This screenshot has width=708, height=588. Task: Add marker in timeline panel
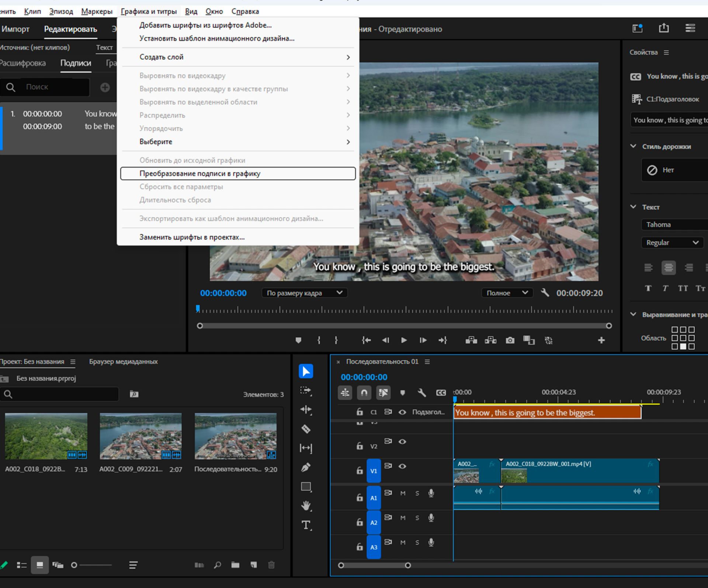click(402, 393)
